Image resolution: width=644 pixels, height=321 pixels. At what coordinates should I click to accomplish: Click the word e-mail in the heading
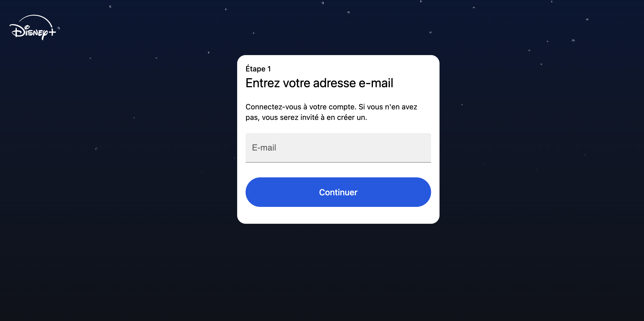click(376, 83)
